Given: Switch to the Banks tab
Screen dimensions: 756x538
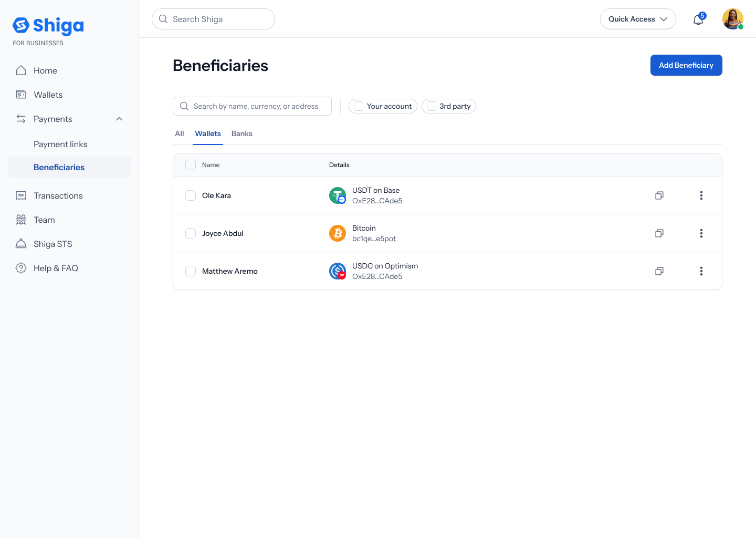Looking at the screenshot, I should [x=242, y=133].
